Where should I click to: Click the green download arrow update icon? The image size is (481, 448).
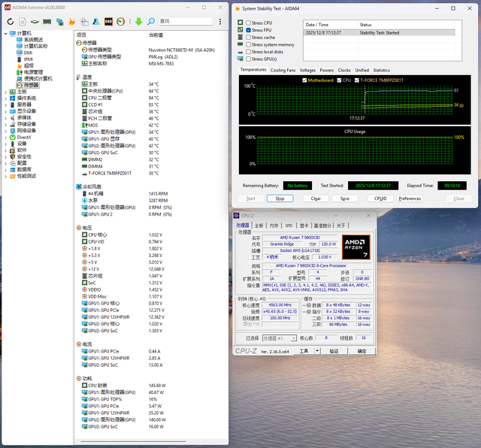tap(138, 21)
